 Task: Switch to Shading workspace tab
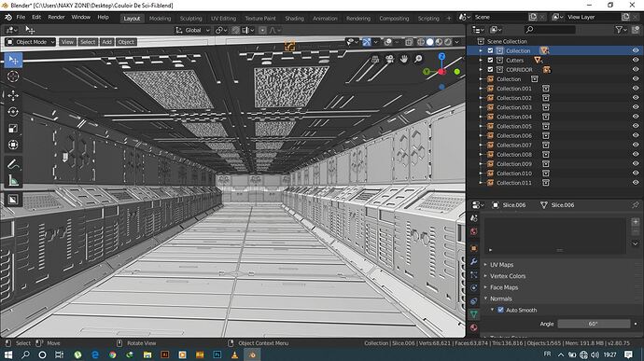pos(295,19)
